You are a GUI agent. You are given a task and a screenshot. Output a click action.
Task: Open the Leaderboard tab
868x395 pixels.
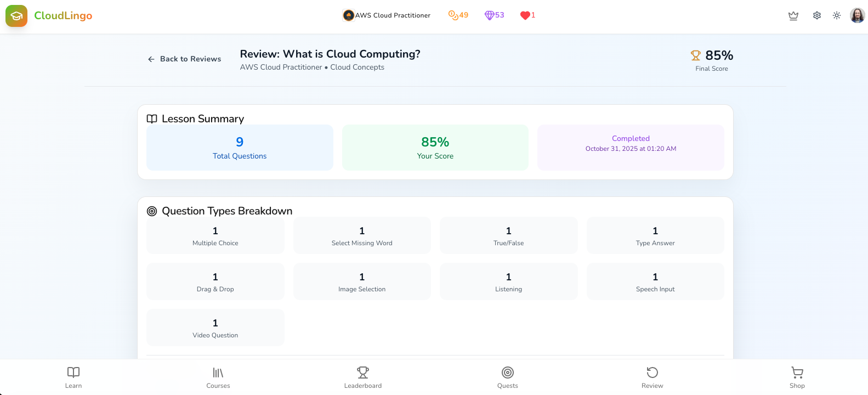pos(363,377)
